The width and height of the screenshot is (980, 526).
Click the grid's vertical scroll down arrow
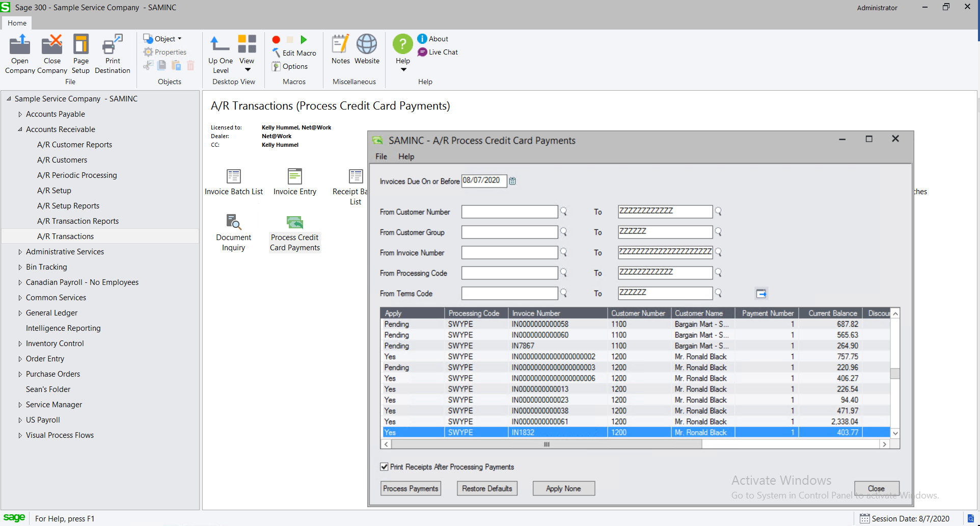895,433
